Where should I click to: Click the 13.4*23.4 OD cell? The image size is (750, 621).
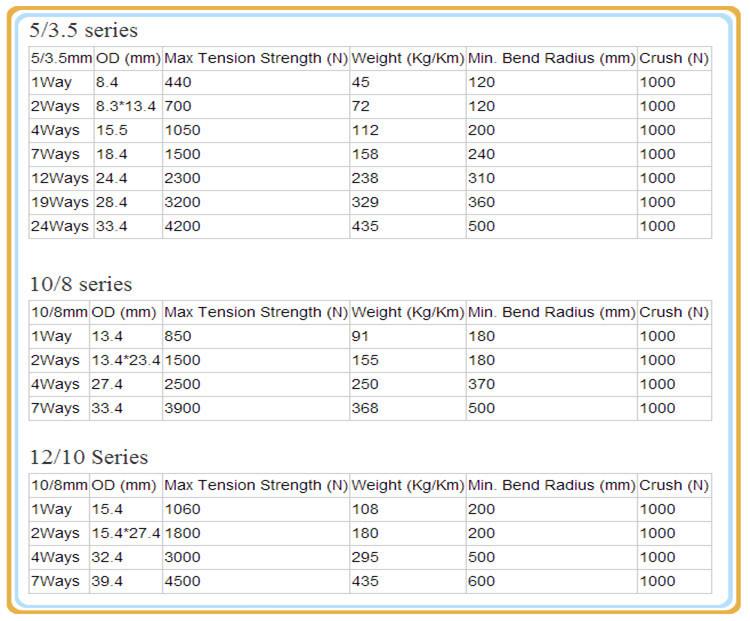pyautogui.click(x=126, y=360)
